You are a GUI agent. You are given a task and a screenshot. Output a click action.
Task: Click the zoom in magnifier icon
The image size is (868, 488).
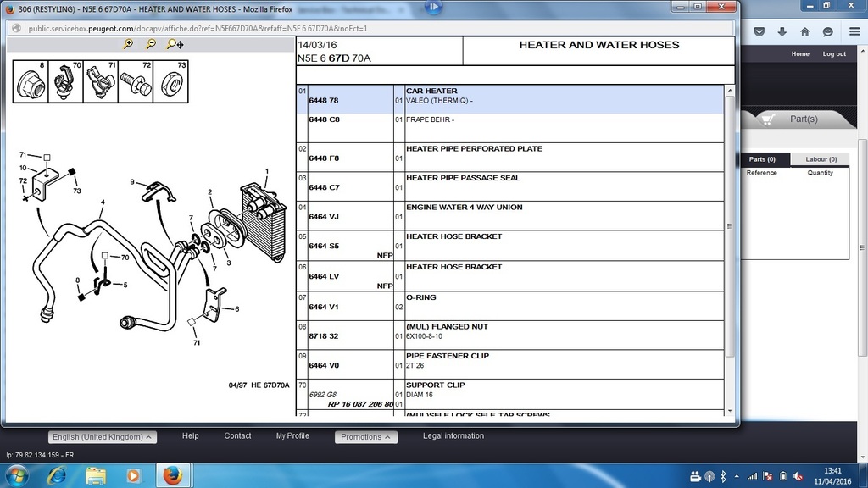click(128, 44)
